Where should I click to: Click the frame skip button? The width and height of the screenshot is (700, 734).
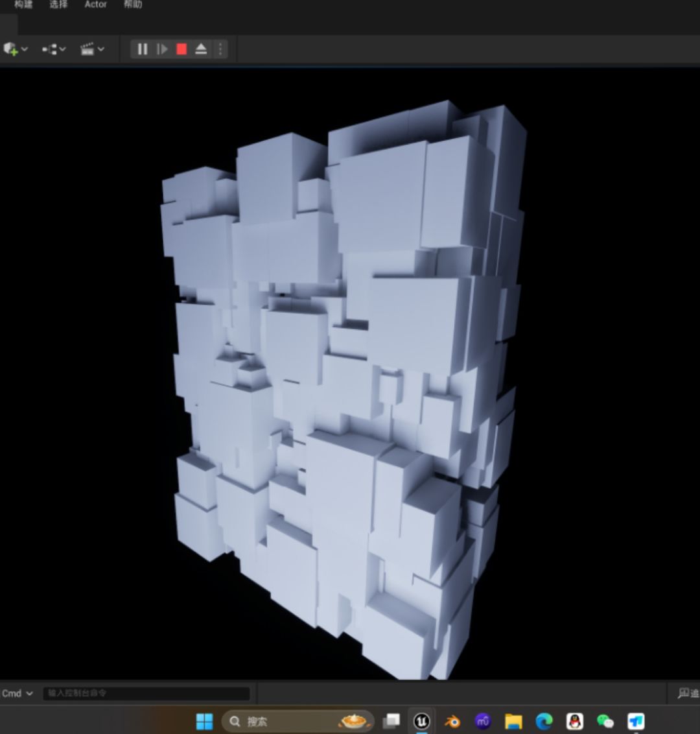tap(162, 49)
